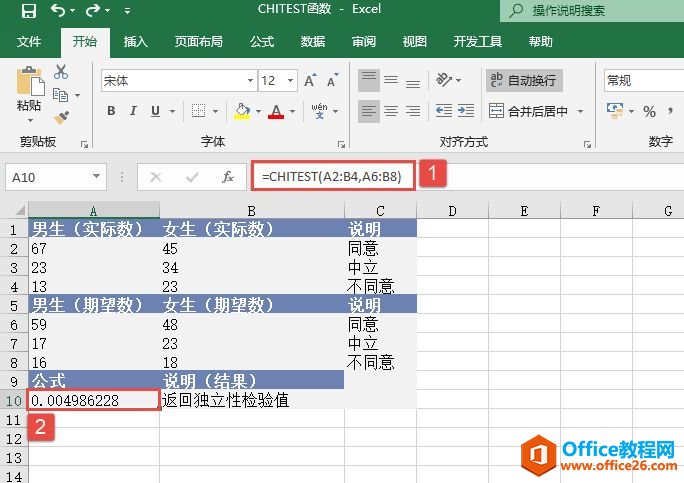Click the Format Painter brush icon

[61, 117]
